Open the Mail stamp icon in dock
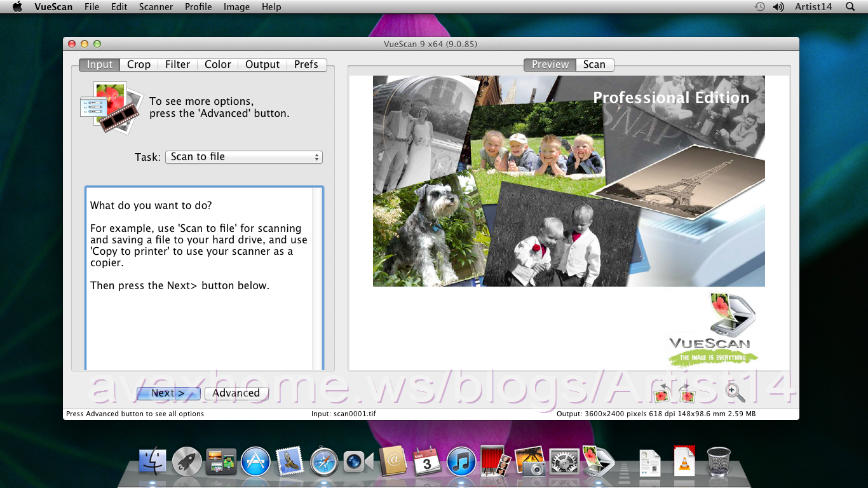Viewport: 868px width, 488px height. [x=290, y=462]
